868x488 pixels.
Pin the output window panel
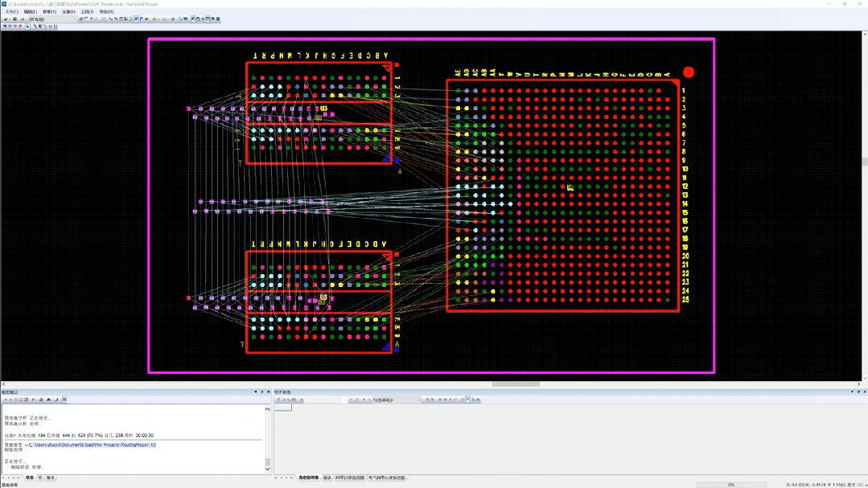[x=262, y=392]
